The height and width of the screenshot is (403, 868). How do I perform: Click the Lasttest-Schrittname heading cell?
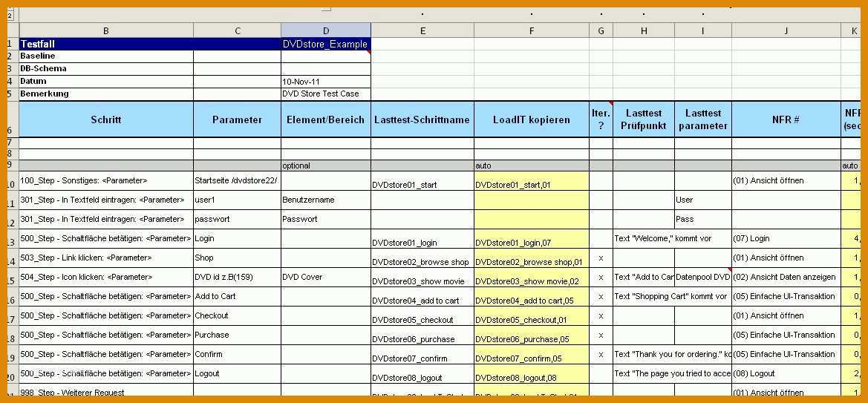[422, 119]
